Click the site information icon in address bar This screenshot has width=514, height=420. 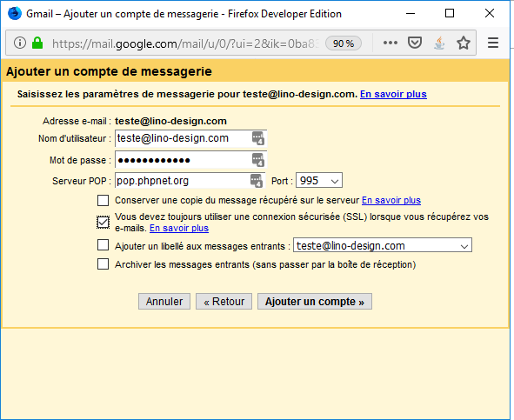click(20, 43)
